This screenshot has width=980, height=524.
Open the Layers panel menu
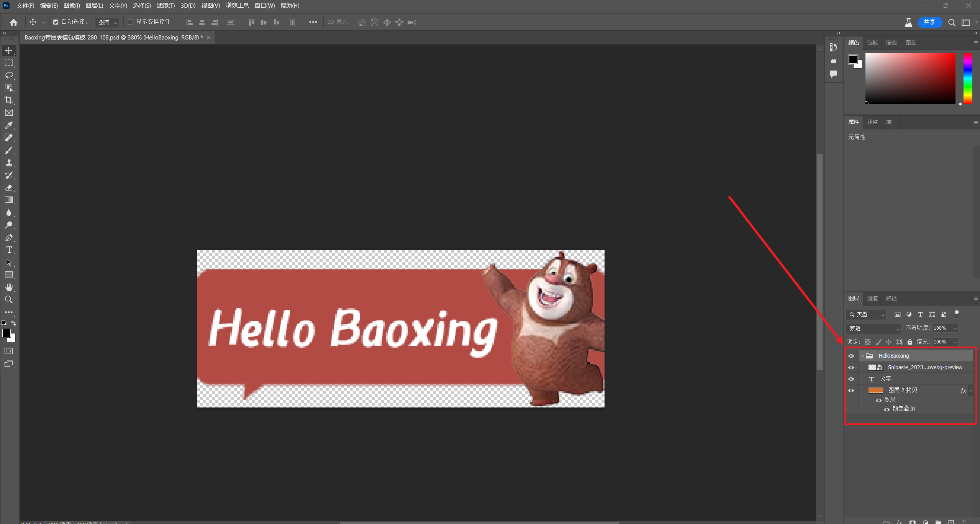coord(976,298)
